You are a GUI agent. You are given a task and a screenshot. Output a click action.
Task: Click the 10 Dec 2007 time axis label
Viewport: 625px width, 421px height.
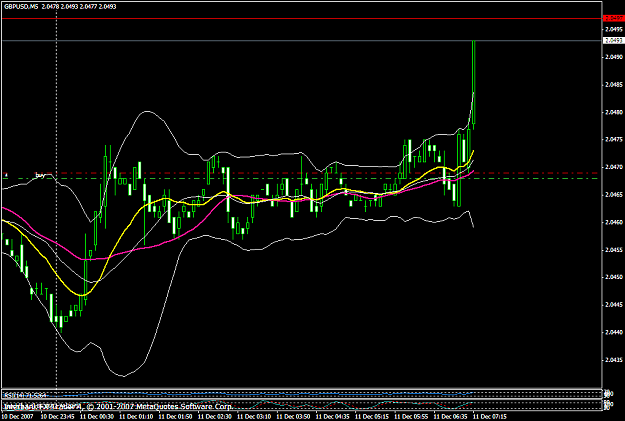[x=18, y=417]
